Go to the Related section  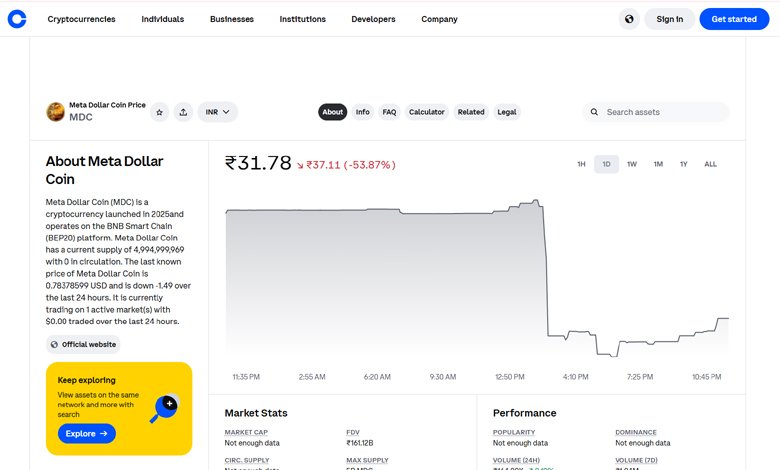[471, 112]
